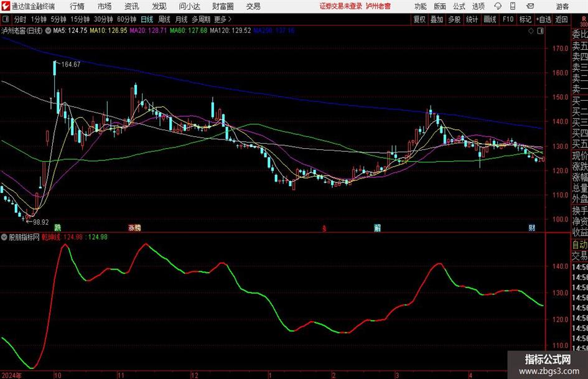Click the MA10: 126.95 label

[x=108, y=30]
